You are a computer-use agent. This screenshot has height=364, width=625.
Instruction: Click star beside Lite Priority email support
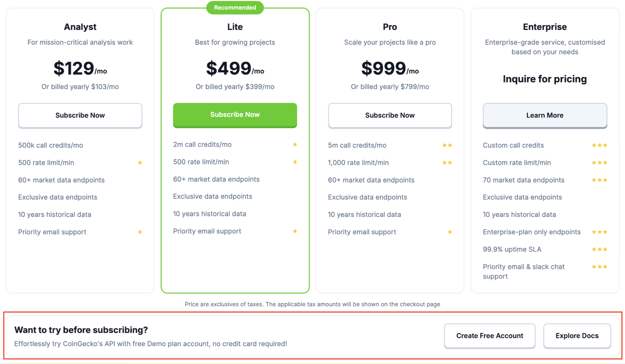[x=295, y=231]
